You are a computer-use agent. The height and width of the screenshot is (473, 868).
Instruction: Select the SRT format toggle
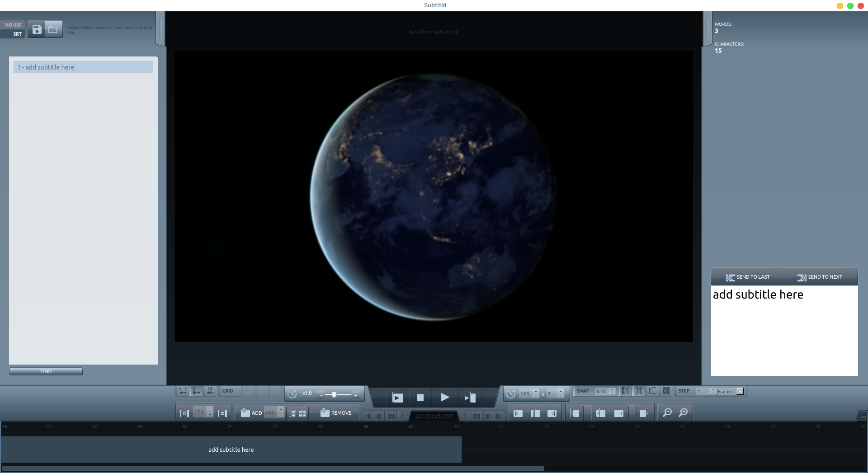[x=17, y=34]
